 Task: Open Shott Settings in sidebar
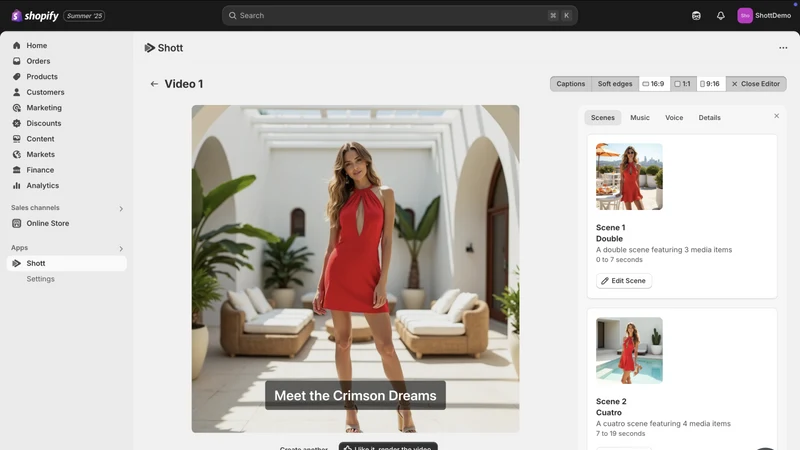[40, 279]
